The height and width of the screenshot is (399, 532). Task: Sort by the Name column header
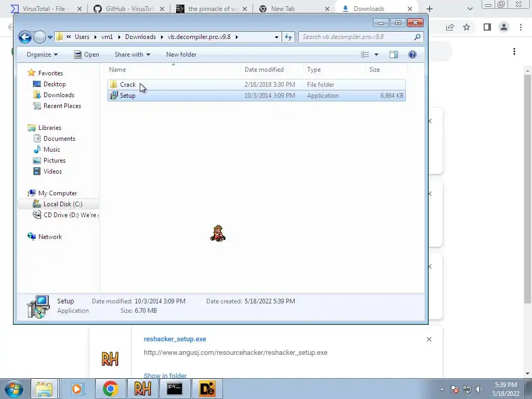tap(174, 69)
